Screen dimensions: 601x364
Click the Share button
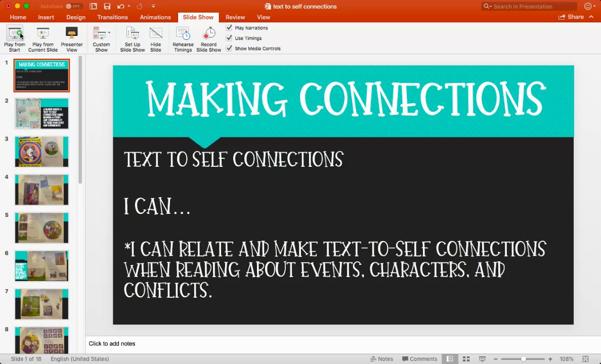571,17
